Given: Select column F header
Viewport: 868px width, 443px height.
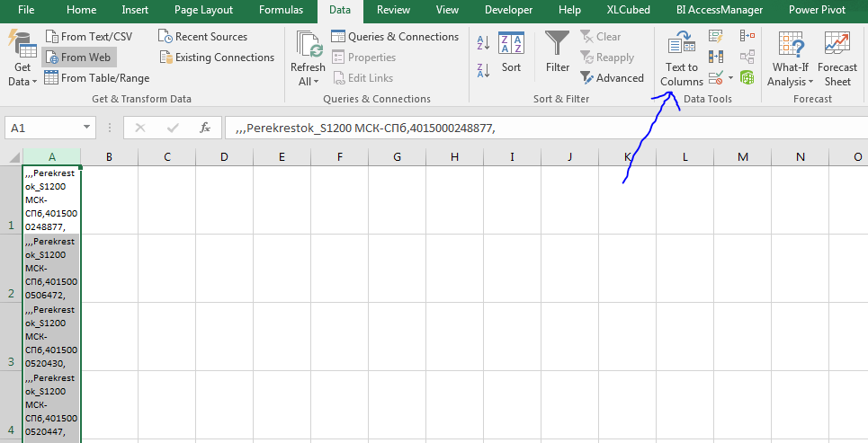Looking at the screenshot, I should point(339,157).
